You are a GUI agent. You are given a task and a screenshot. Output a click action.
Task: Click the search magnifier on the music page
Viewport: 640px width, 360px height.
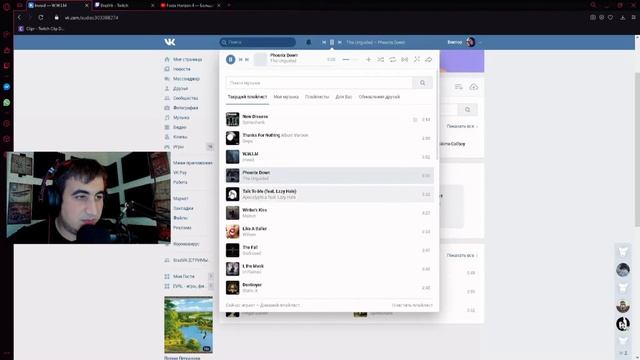[x=467, y=109]
